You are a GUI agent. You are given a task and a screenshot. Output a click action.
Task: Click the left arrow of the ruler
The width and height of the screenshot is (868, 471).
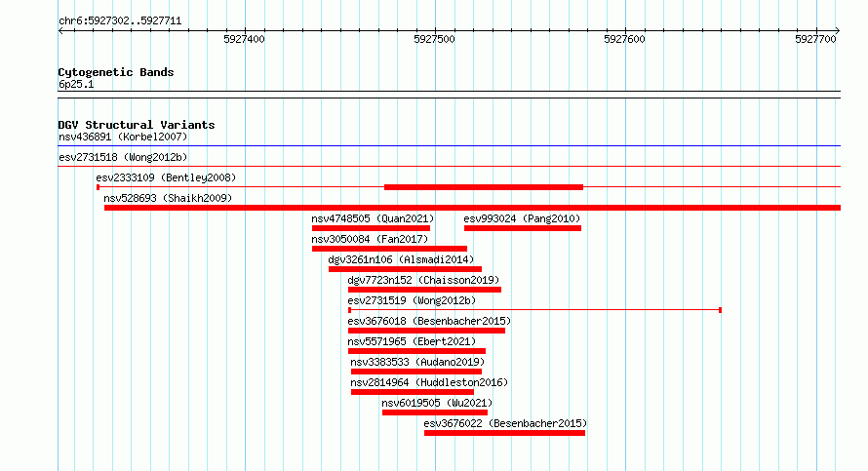[60, 31]
